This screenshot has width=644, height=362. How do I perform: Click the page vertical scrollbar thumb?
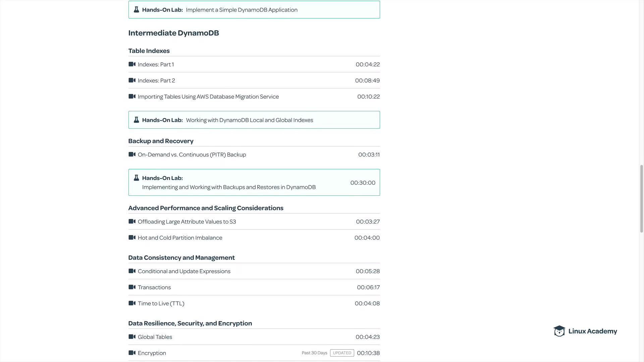[641, 198]
